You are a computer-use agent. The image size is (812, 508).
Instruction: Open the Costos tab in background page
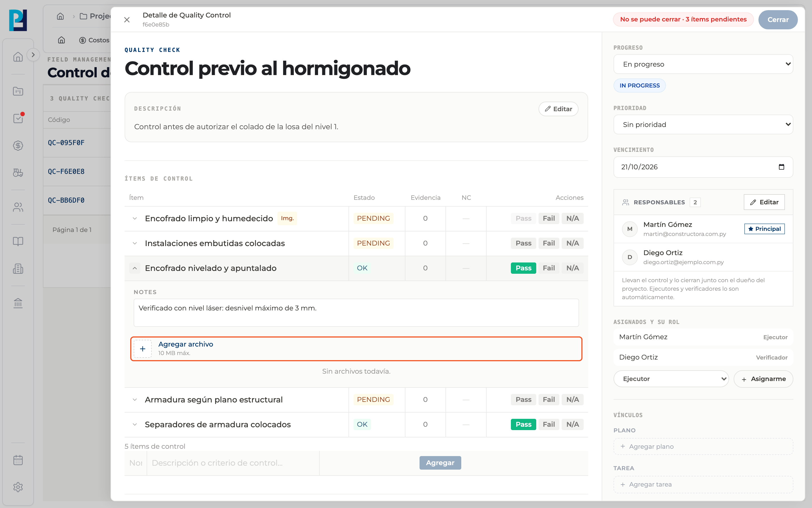click(x=94, y=40)
